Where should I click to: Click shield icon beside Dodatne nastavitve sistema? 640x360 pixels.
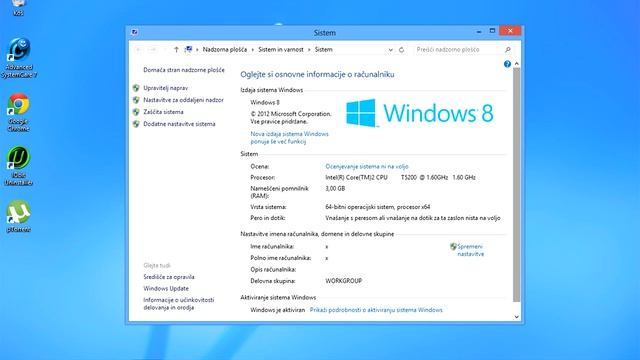(136, 124)
